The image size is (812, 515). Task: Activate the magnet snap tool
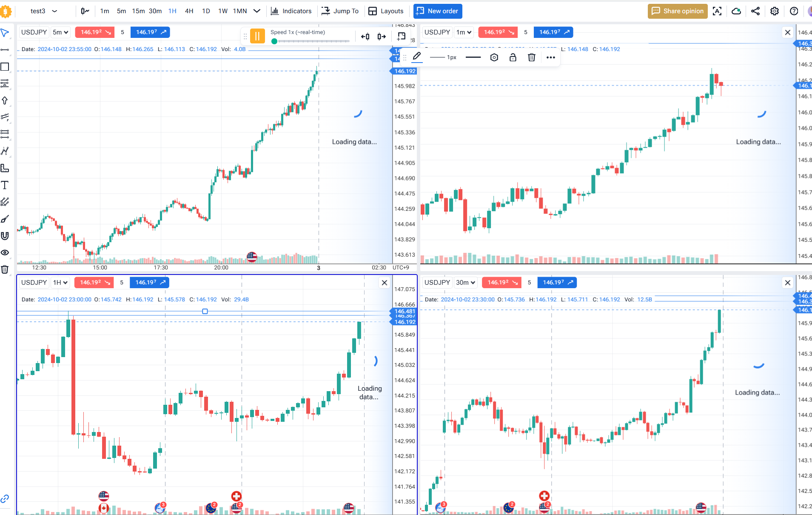[5, 236]
